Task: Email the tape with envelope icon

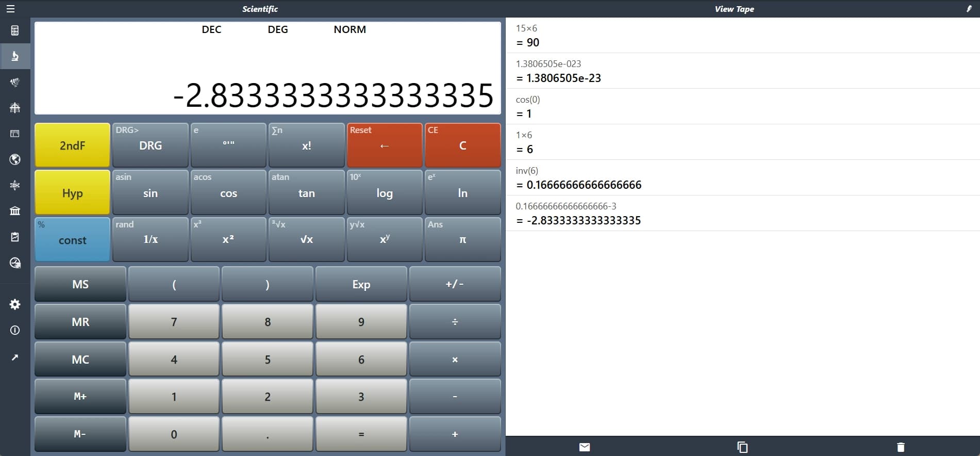Action: click(x=585, y=447)
